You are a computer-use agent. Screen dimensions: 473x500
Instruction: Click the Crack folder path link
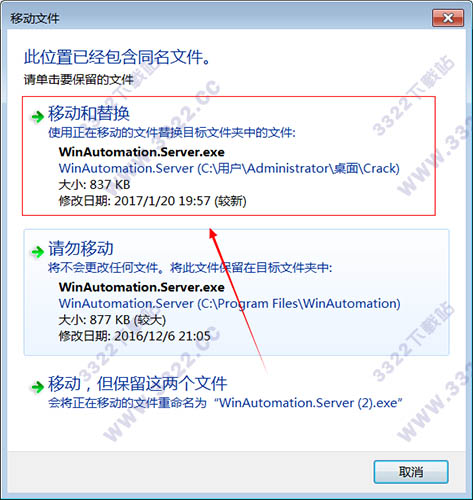tap(229, 168)
